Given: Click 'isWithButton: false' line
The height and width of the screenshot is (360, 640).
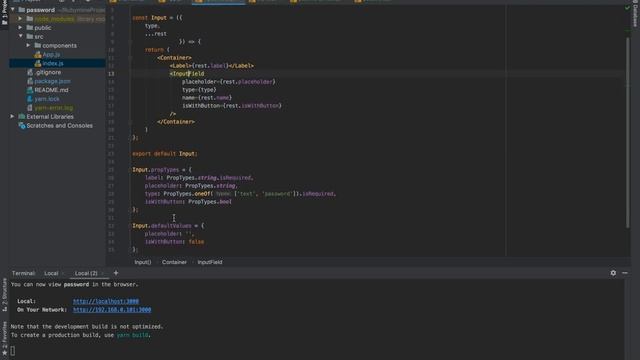Looking at the screenshot, I should pos(174,242).
